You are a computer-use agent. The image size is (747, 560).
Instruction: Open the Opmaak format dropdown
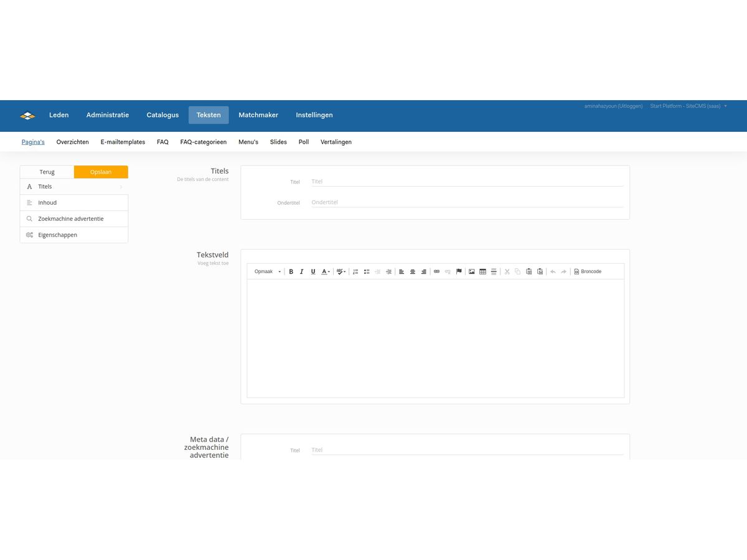pyautogui.click(x=268, y=272)
